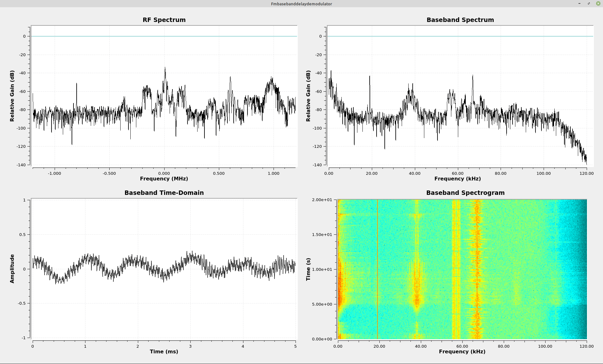Screen dimensions: 603x364
Task: Click the window title Fmbasebanddelaydemodulator
Action: point(301,4)
